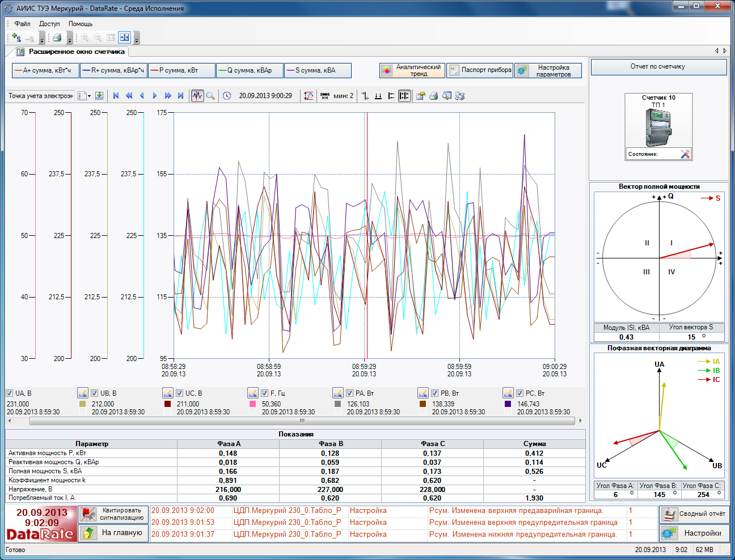Image resolution: width=735 pixels, height=560 pixels.
Task: Click the axis layout icon with a vertical bar and two dashes
Action: (391, 96)
